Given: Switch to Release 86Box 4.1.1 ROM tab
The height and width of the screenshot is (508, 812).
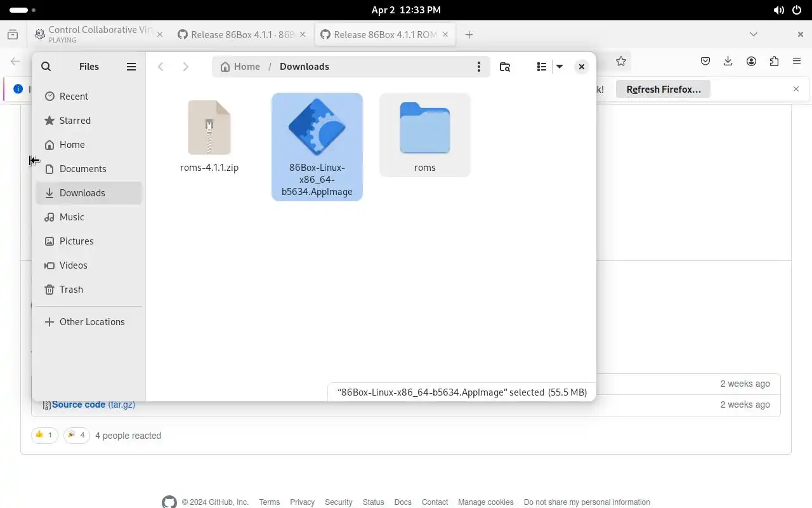Looking at the screenshot, I should pos(385,35).
